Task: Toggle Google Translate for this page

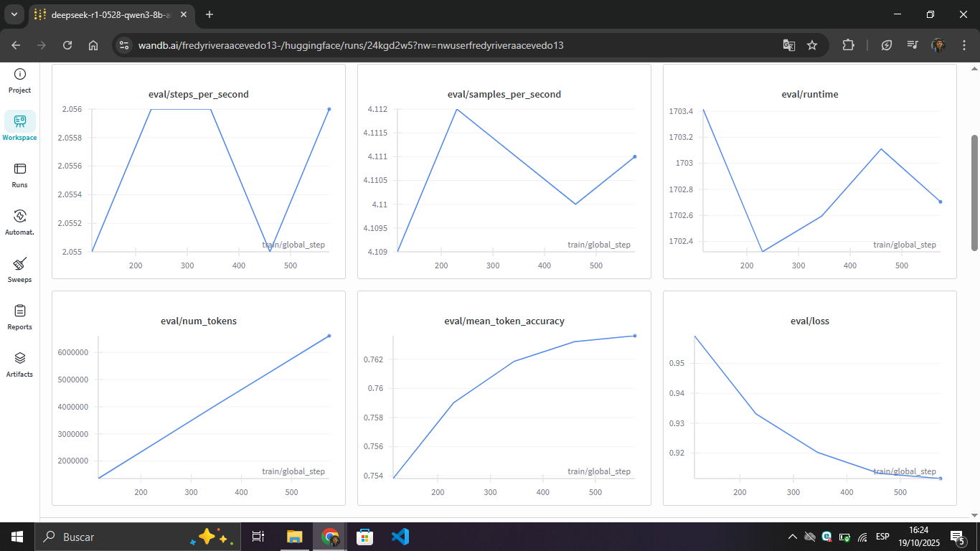Action: [788, 44]
